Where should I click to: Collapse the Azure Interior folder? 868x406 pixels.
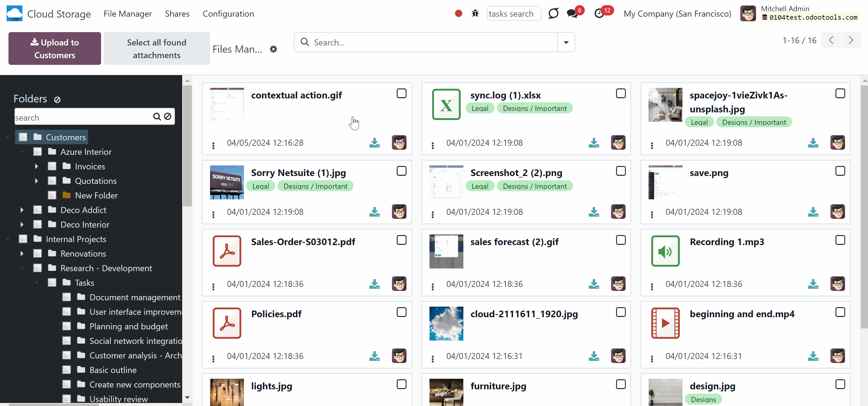point(22,152)
